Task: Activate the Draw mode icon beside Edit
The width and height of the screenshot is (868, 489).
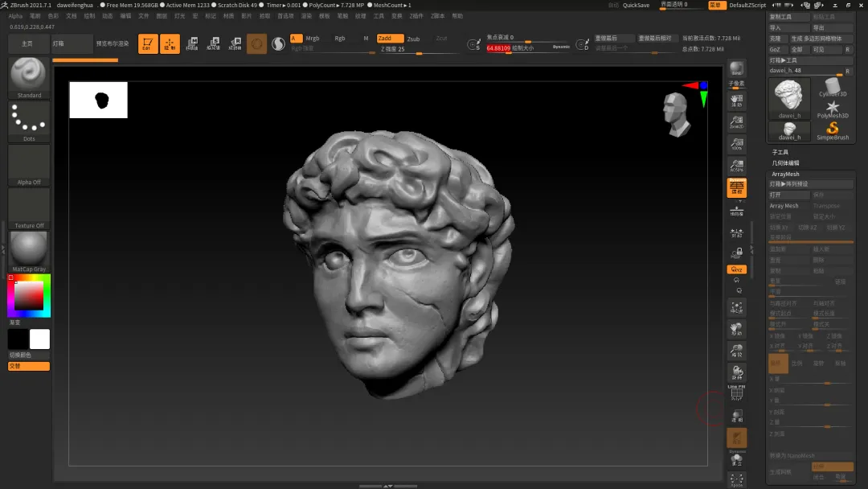Action: coord(170,44)
